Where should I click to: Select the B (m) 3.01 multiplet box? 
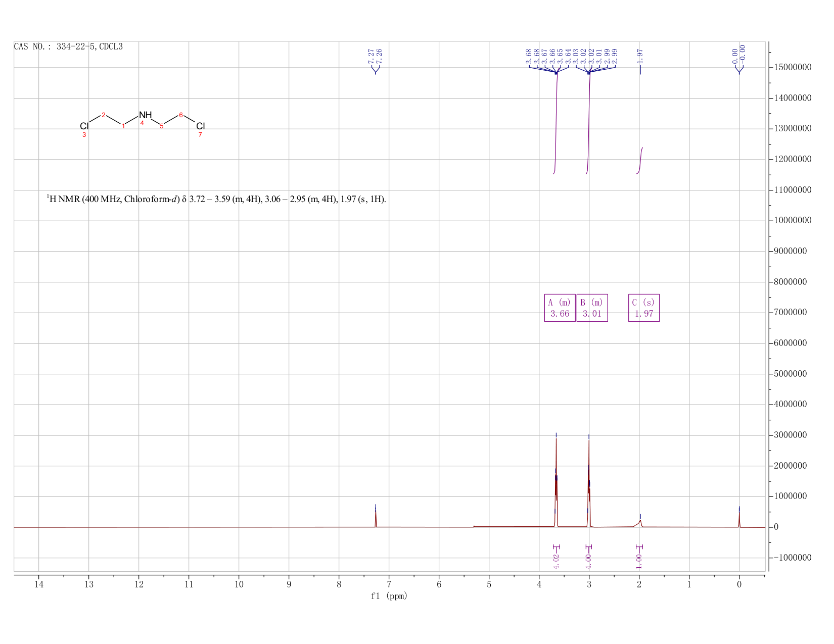tap(592, 308)
